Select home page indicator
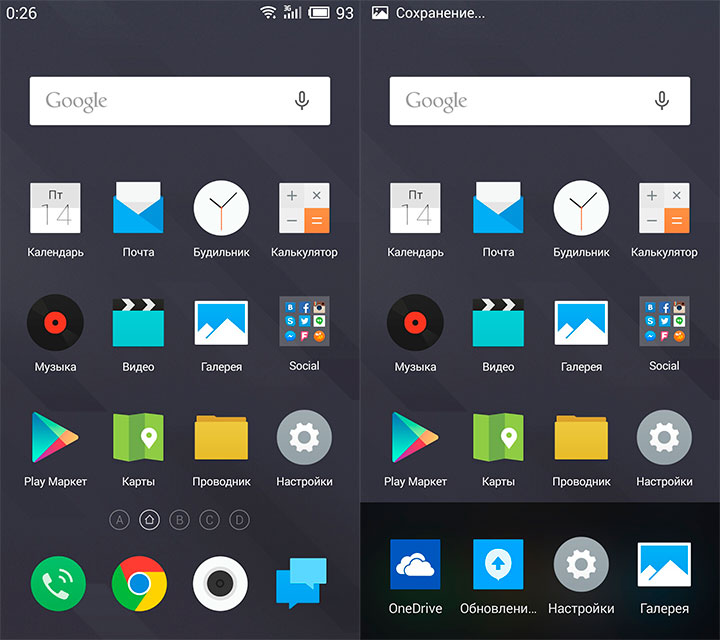Image resolution: width=720 pixels, height=640 pixels. [149, 520]
